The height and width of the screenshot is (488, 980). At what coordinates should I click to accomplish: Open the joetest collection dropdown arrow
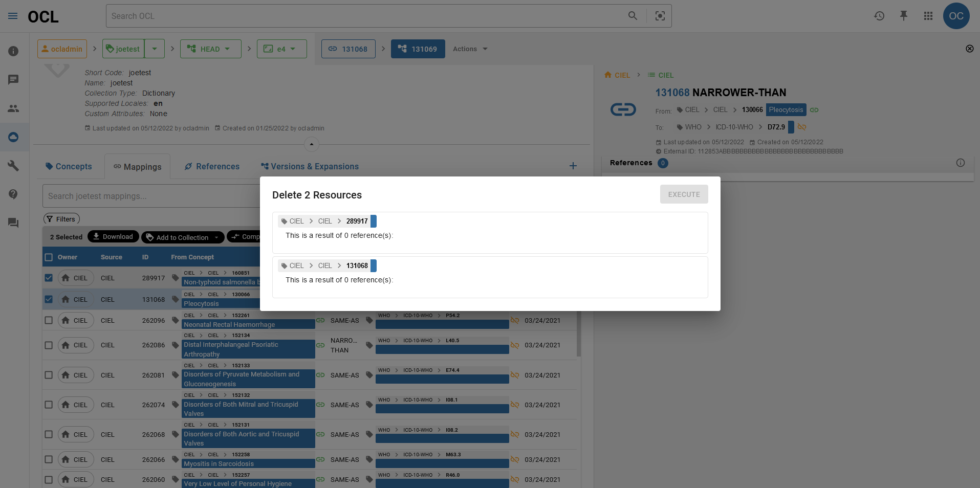(x=155, y=49)
